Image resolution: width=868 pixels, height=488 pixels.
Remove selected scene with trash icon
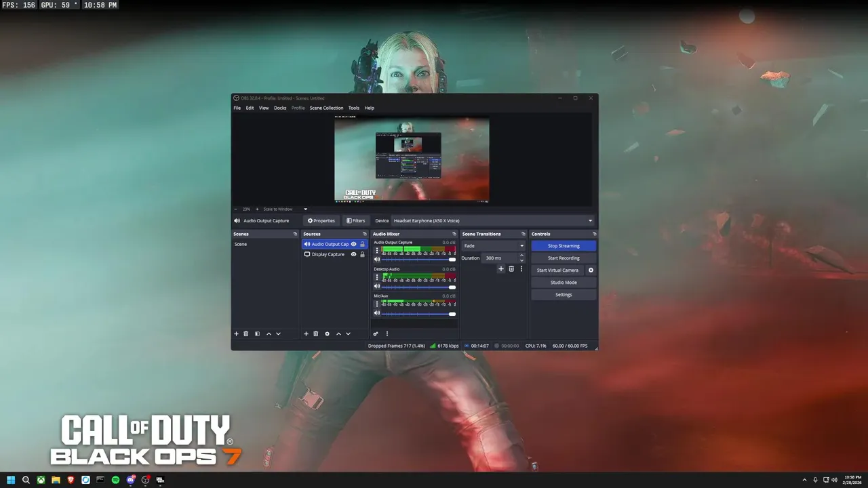(x=246, y=333)
